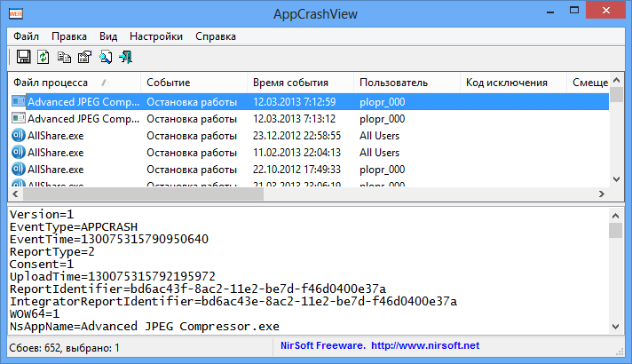Screen dimensions: 632x364
Task: Click status text Сбоев: 652, выбрано: 1
Action: (65, 348)
